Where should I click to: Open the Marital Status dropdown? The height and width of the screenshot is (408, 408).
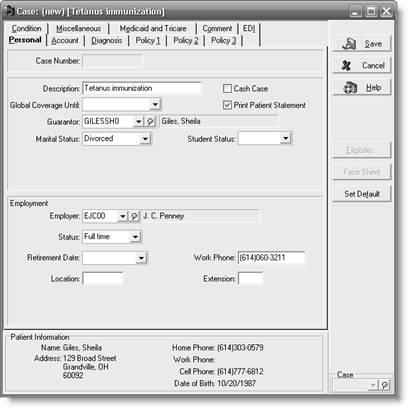[x=145, y=139]
